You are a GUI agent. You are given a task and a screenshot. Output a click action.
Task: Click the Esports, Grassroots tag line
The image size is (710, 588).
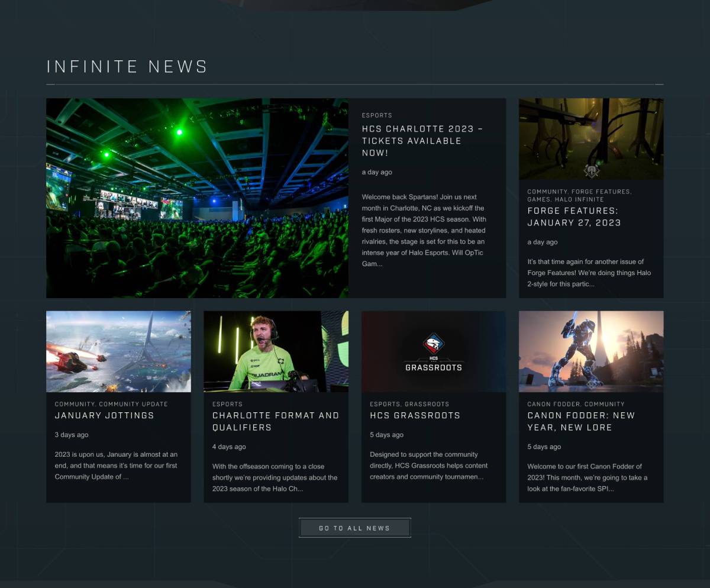[x=409, y=404]
